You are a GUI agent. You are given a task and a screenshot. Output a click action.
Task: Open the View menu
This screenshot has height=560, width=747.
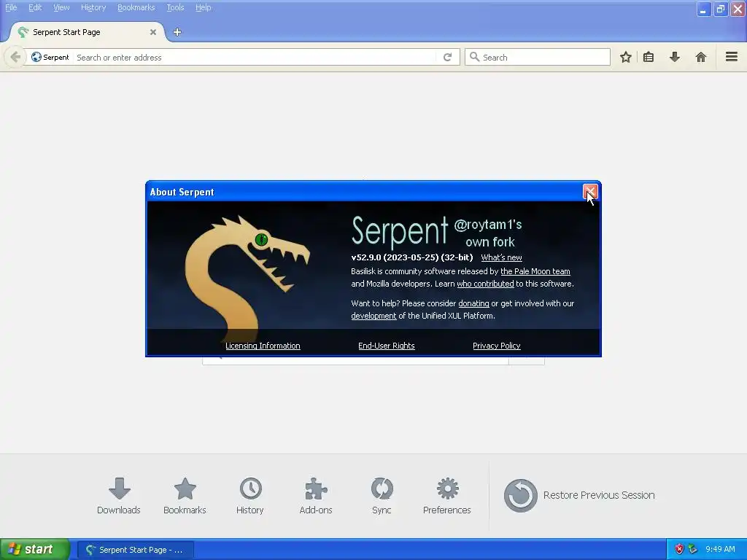coord(61,7)
